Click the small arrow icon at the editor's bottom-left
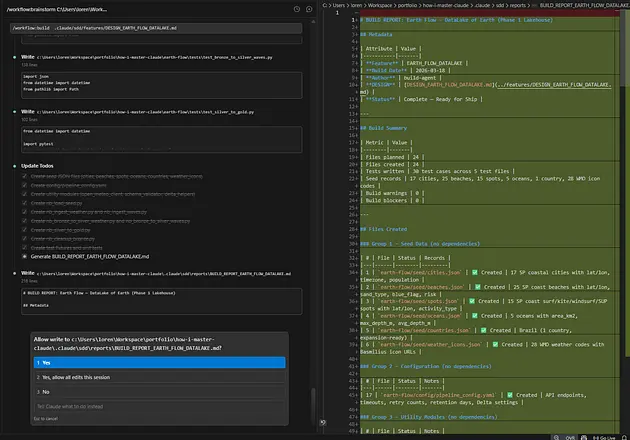Image resolution: width=630 pixels, height=440 pixels. pyautogui.click(x=323, y=422)
